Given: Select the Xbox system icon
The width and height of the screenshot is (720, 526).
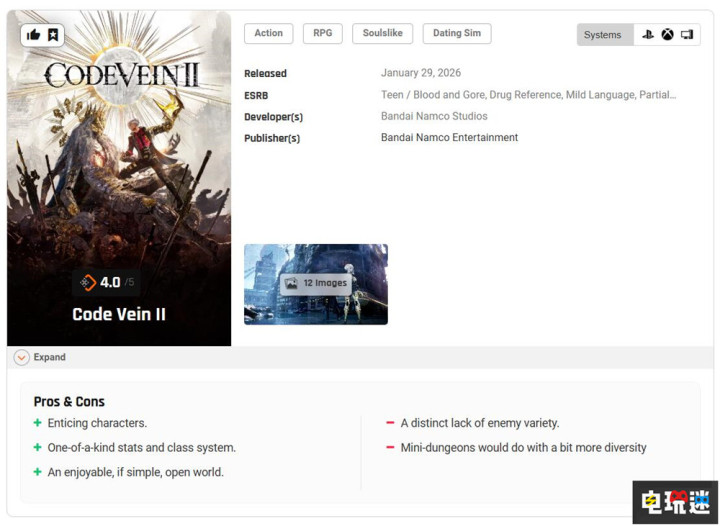Looking at the screenshot, I should tap(667, 34).
